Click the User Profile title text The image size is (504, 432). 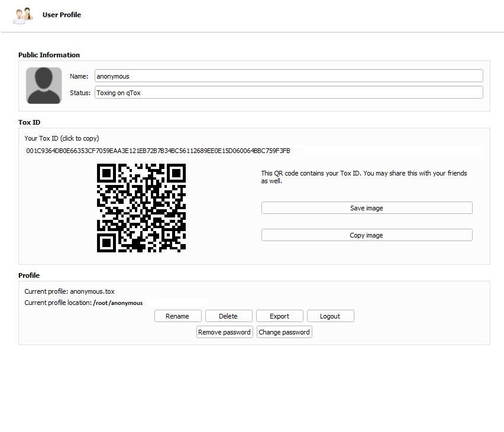tap(62, 15)
